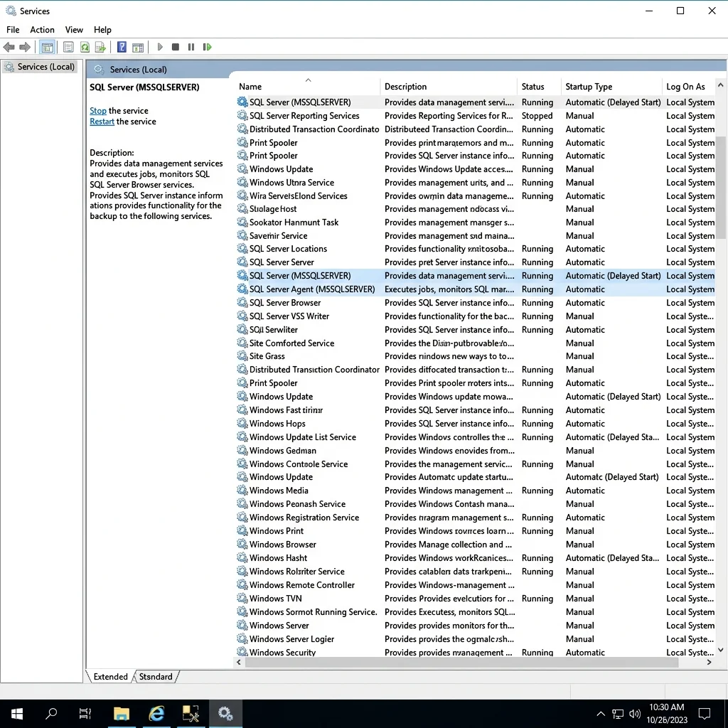The height and width of the screenshot is (728, 728).
Task: Click gear icon beside Windows Hasht
Action: [242, 557]
